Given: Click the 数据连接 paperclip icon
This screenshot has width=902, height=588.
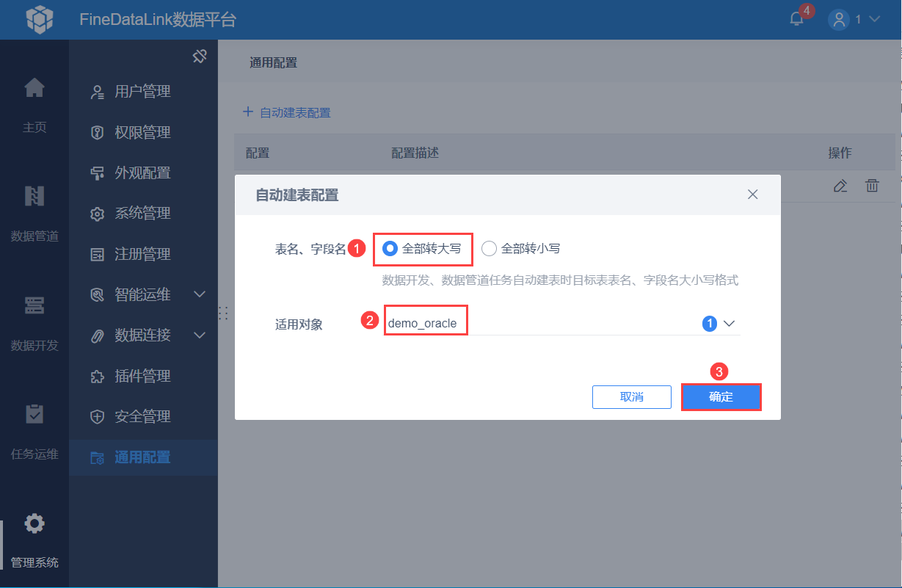Looking at the screenshot, I should [x=97, y=336].
